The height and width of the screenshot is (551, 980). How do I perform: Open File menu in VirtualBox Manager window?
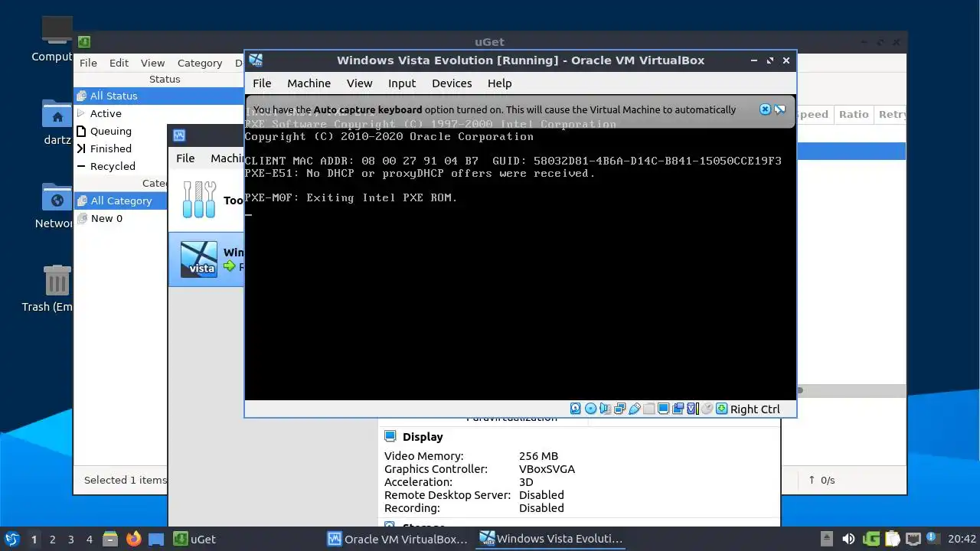[185, 158]
